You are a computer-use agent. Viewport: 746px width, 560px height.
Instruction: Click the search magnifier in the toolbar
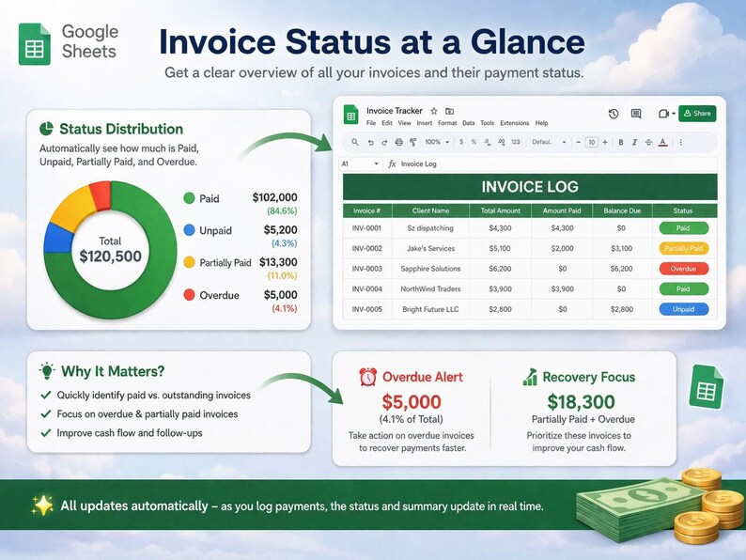click(355, 142)
